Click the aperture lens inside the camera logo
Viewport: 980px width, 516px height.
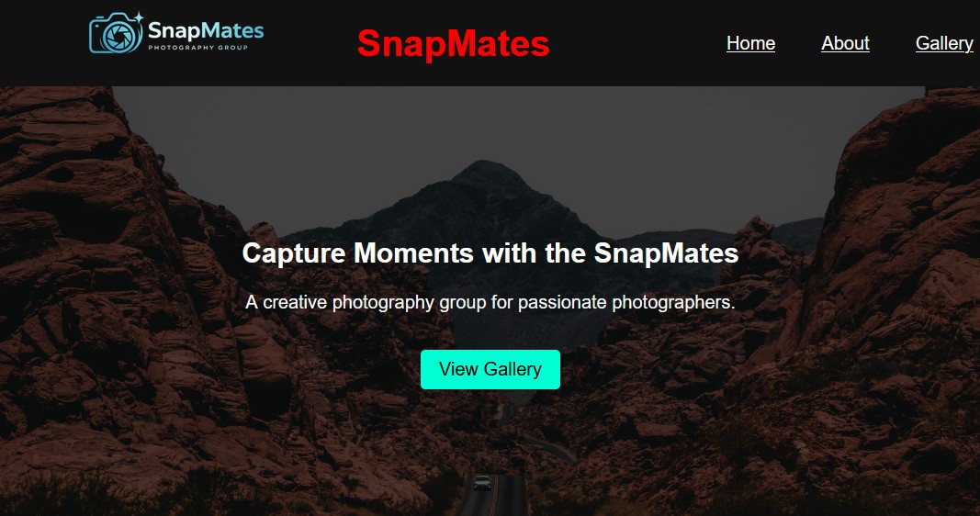118,36
